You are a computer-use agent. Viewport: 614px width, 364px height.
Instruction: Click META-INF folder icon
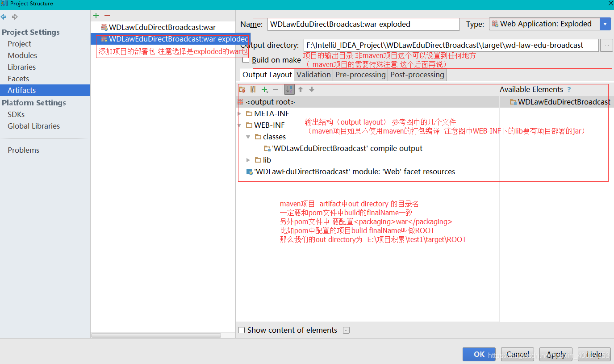pyautogui.click(x=249, y=113)
